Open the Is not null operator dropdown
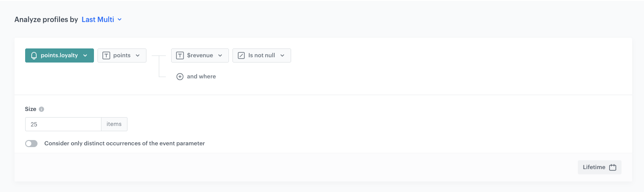 pyautogui.click(x=262, y=55)
